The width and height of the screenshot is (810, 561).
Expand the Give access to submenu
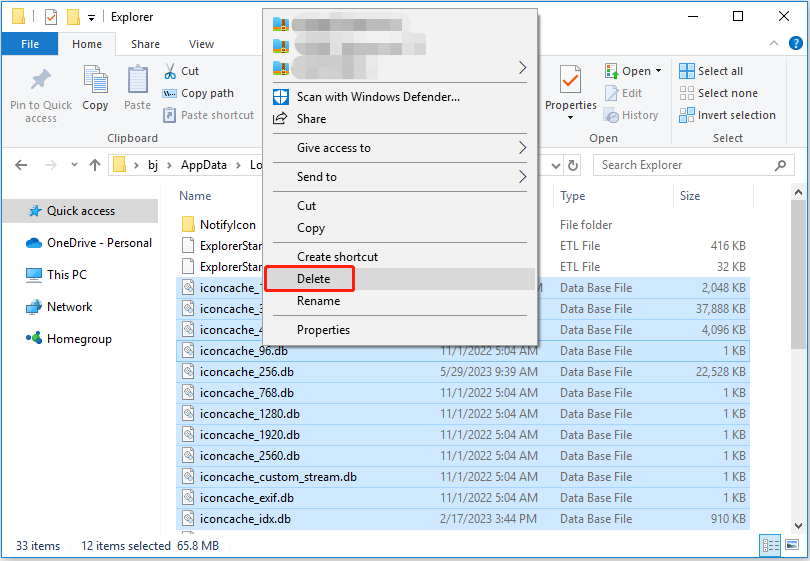tap(522, 148)
